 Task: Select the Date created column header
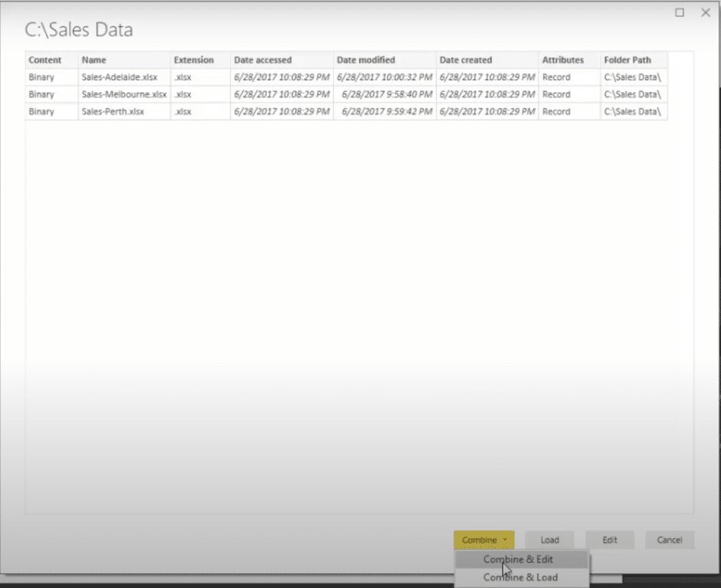487,61
